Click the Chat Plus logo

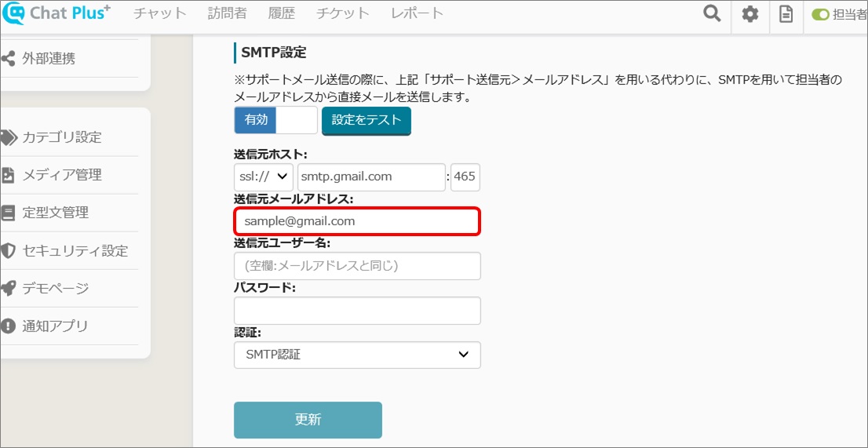[x=57, y=14]
